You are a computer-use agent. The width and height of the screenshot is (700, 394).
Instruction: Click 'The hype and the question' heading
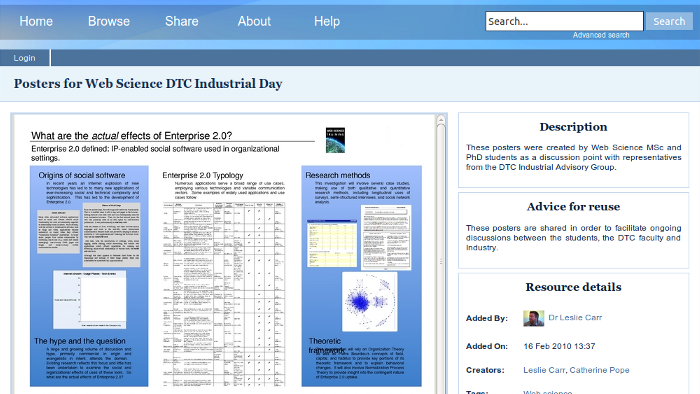[x=80, y=341]
